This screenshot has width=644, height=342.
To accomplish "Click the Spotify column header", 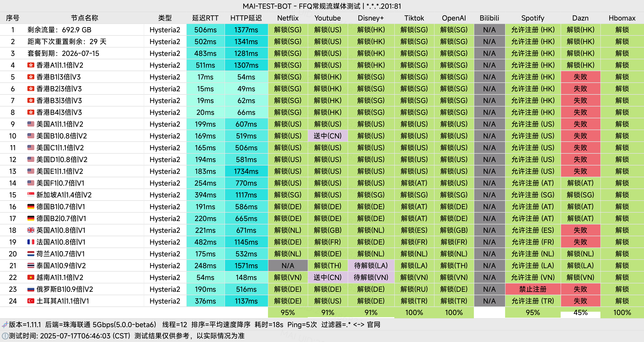I will point(533,18).
